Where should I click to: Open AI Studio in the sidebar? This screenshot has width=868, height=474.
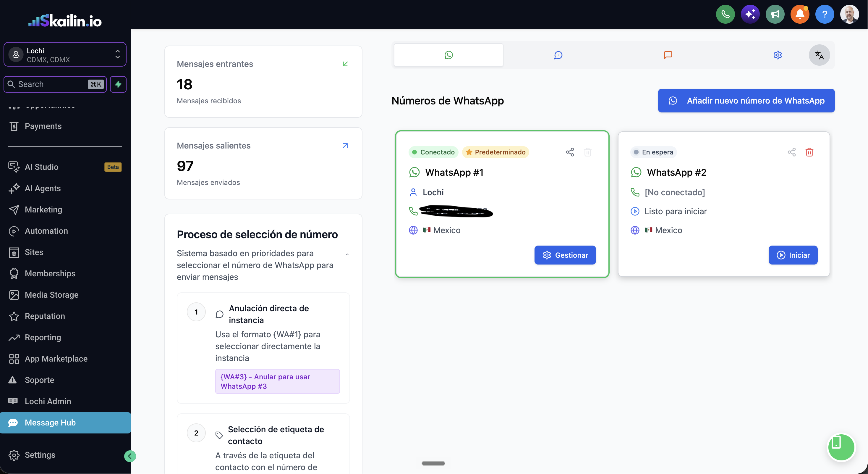pos(65,167)
